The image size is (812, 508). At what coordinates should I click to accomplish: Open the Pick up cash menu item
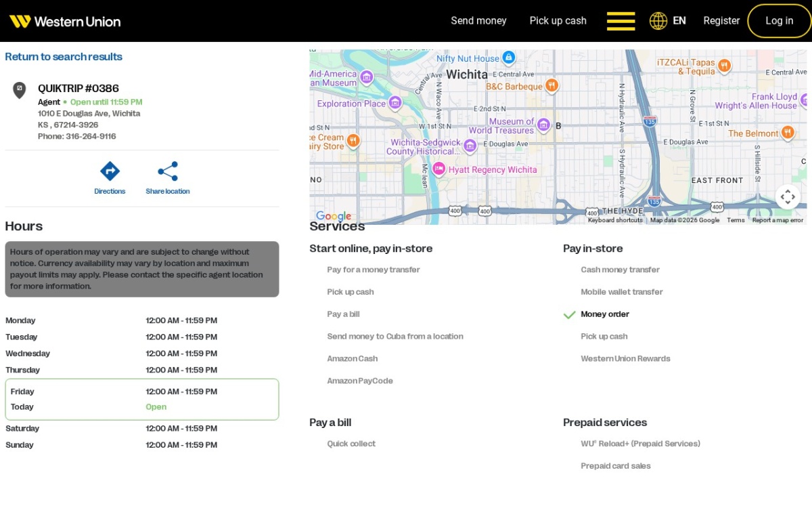pos(558,21)
